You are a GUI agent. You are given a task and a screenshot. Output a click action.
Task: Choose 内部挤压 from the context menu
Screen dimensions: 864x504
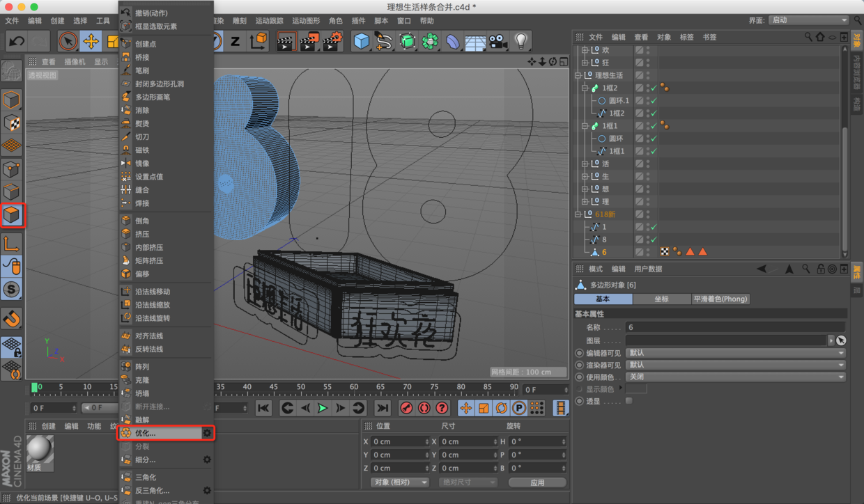tap(166, 247)
